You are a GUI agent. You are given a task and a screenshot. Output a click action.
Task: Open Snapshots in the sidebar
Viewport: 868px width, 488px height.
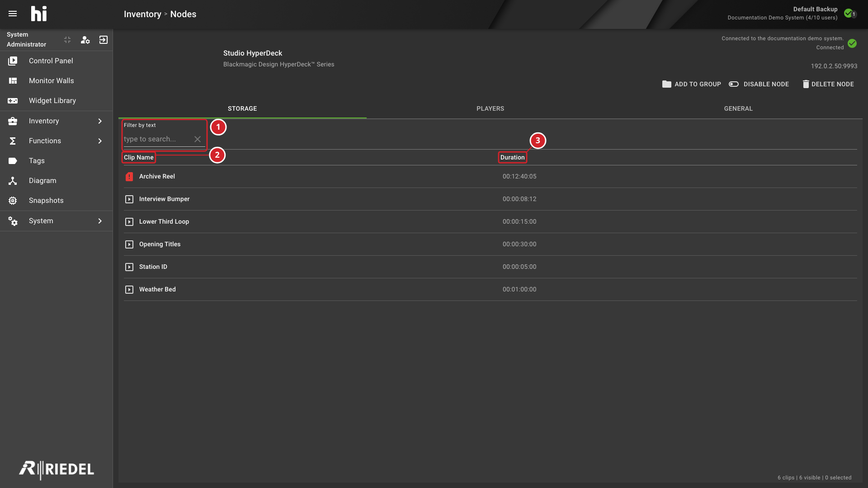click(57, 200)
